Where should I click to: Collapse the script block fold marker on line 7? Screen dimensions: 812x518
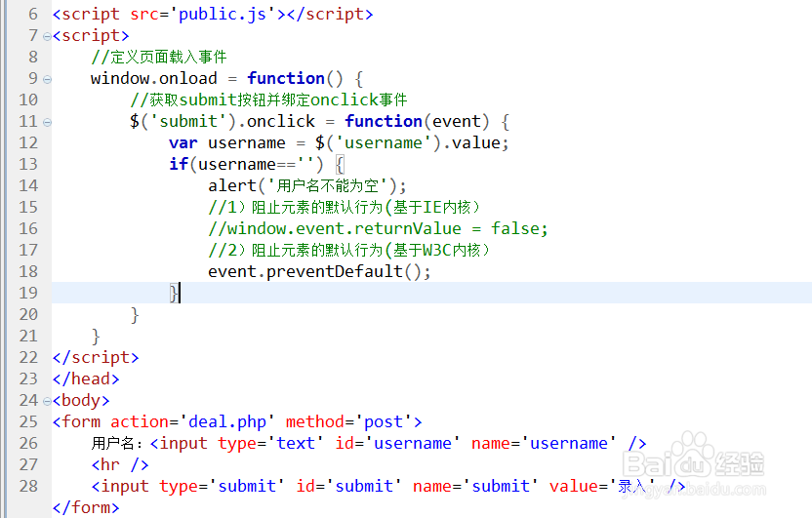(x=47, y=37)
